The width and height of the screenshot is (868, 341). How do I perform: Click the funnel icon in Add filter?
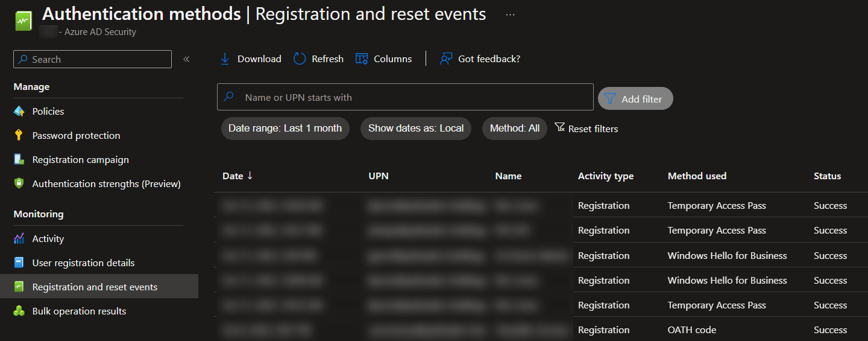coord(609,98)
